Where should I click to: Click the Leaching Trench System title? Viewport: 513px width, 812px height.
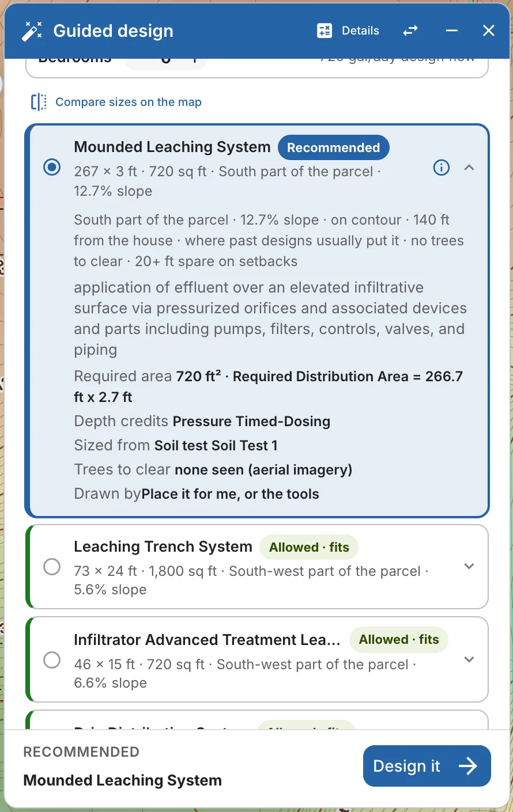pos(163,547)
